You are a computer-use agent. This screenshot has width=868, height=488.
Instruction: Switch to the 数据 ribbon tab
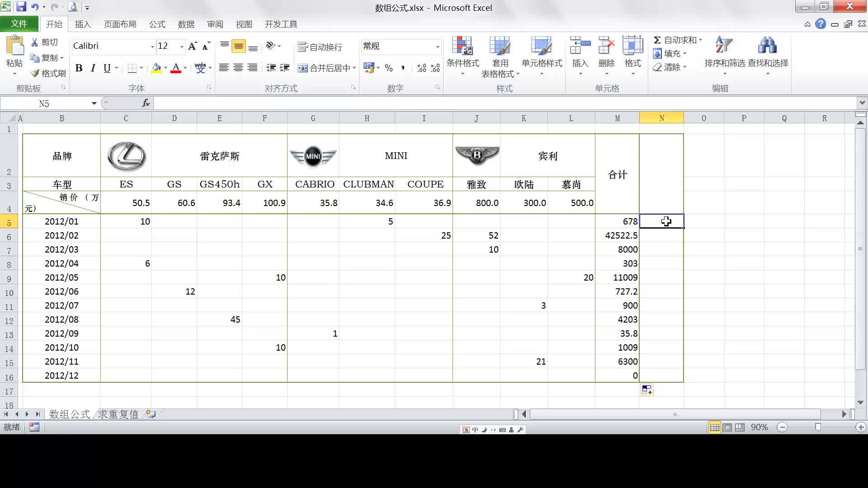(187, 24)
